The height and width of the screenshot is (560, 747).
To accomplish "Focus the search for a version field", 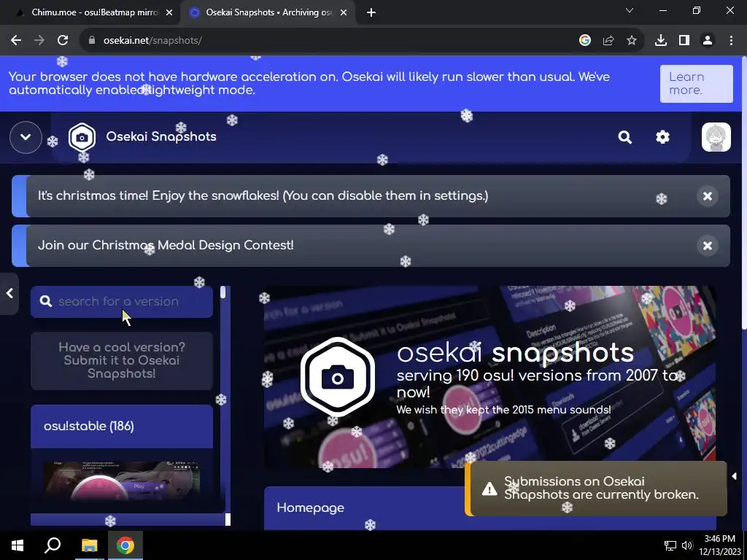I will tap(122, 301).
